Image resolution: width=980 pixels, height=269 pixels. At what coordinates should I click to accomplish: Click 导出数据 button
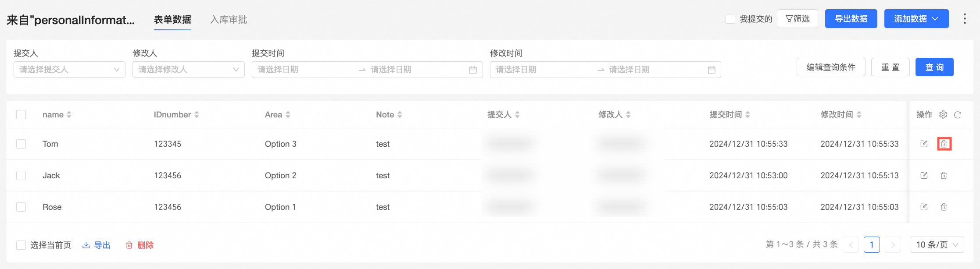(x=851, y=18)
